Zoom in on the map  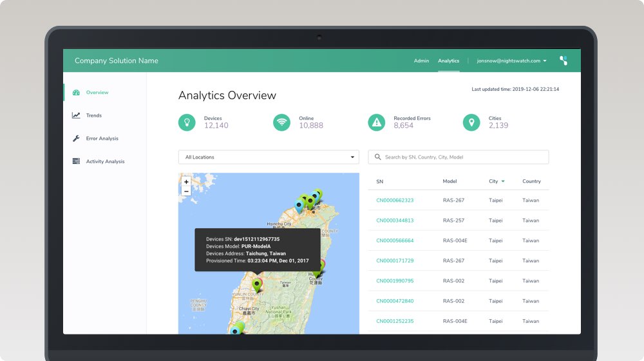point(186,182)
